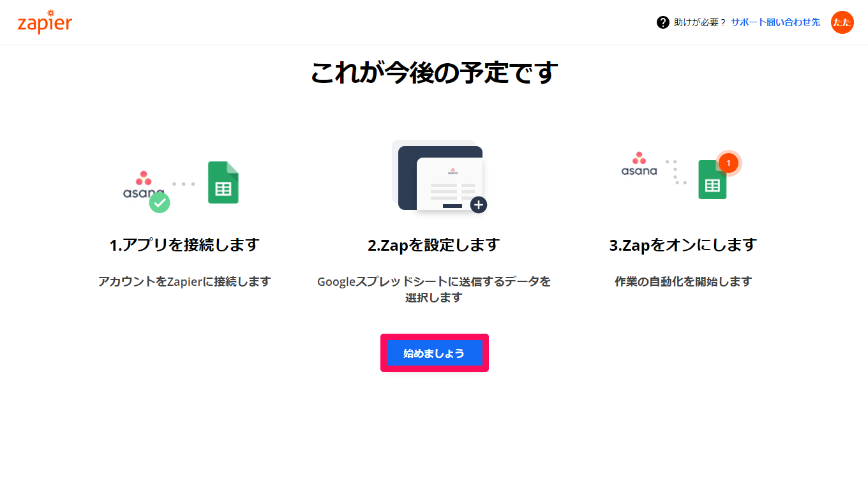868x490 pixels.
Task: Click the text 1.アプリを接続します
Action: click(184, 245)
